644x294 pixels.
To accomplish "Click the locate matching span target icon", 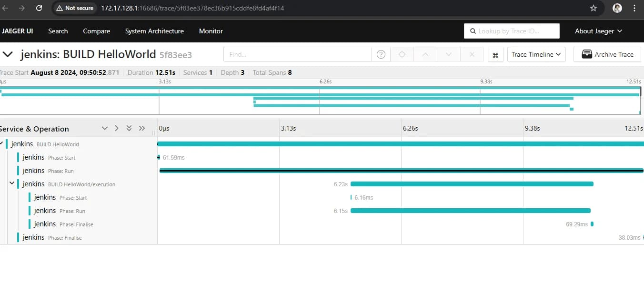I will 402,54.
